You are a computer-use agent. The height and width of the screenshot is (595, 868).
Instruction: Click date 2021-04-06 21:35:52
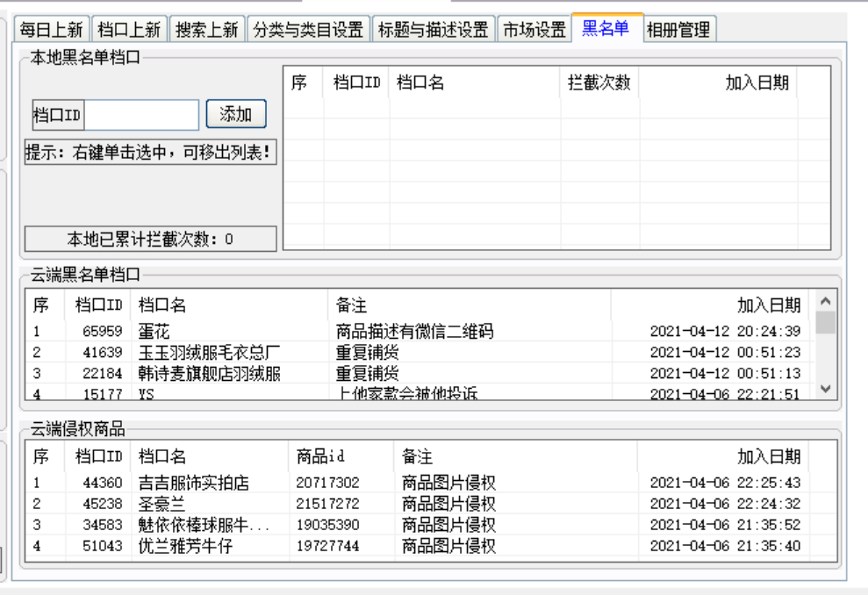725,525
